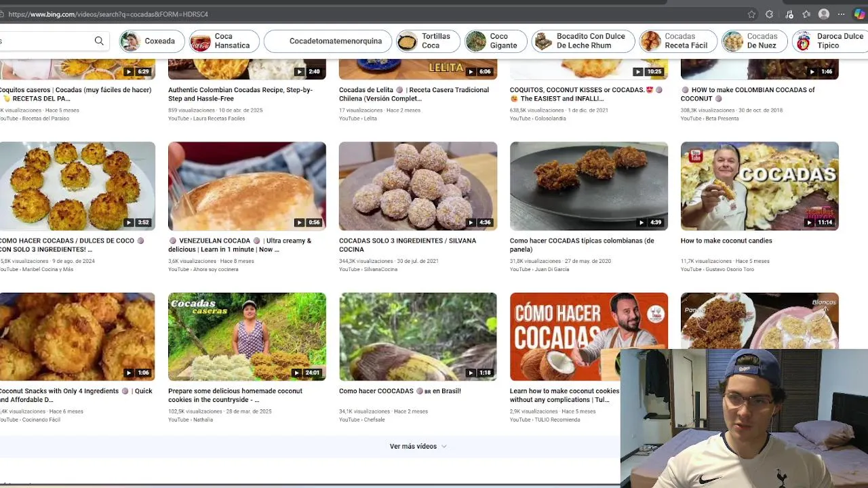Viewport: 868px width, 488px height.
Task: Select the Cocadetomatemenorquina filter chip
Action: (x=328, y=41)
